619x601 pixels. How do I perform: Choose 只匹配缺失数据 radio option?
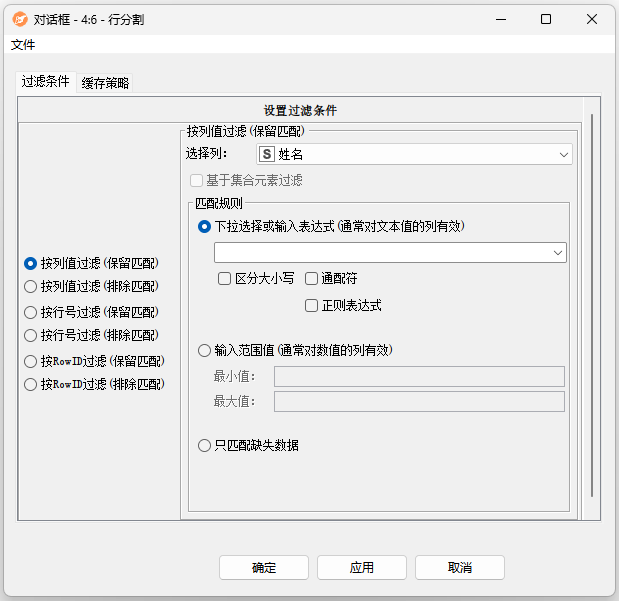(x=205, y=446)
